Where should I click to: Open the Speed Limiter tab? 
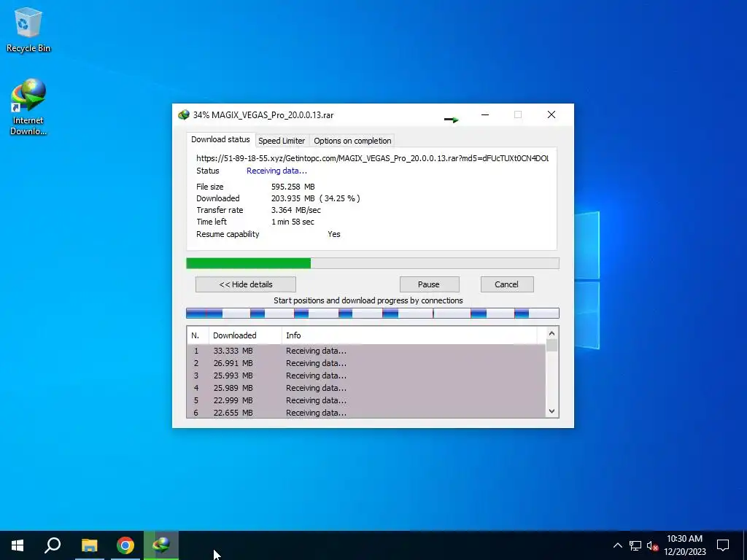pos(282,141)
